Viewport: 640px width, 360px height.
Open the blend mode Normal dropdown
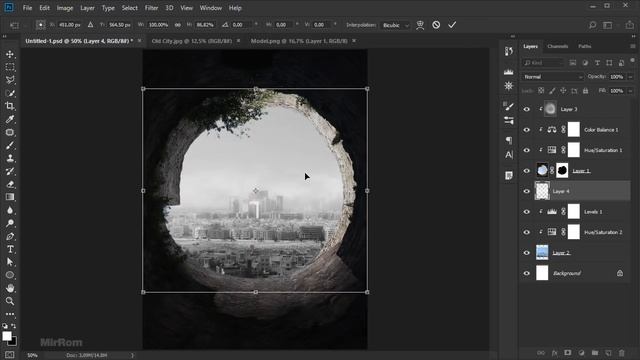pos(553,77)
